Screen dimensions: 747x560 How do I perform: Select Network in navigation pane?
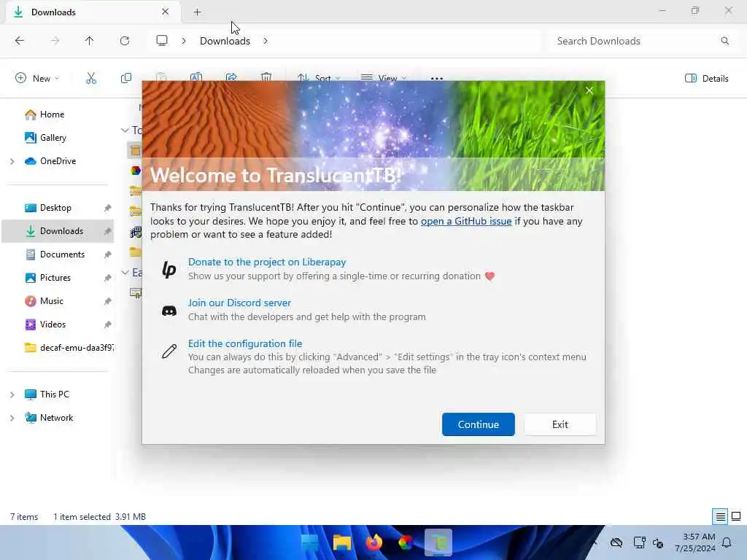pyautogui.click(x=56, y=418)
